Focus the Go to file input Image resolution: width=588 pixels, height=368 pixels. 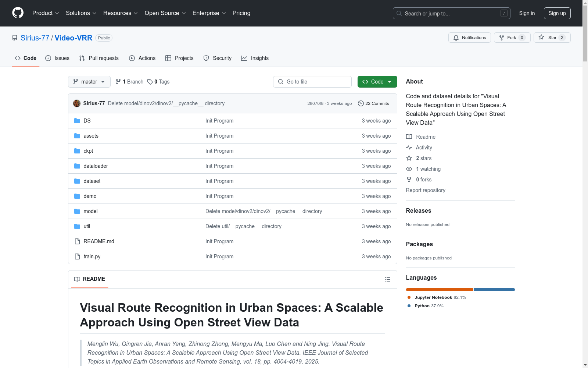tap(312, 82)
